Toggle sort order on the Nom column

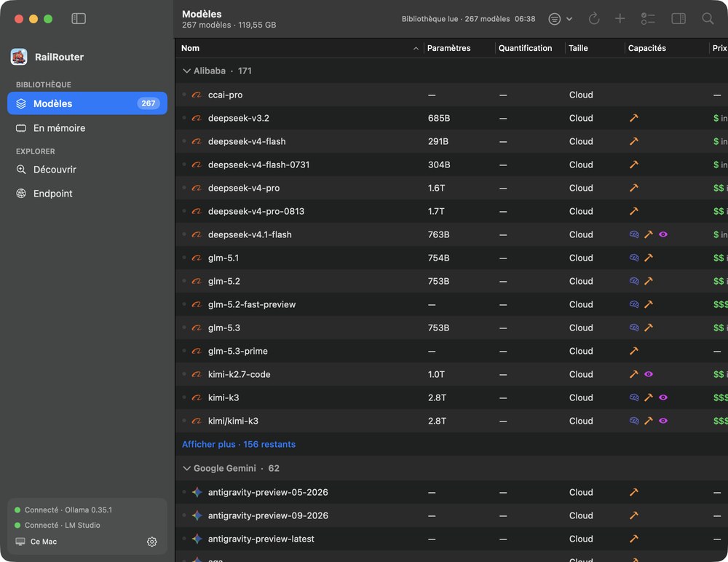(416, 48)
